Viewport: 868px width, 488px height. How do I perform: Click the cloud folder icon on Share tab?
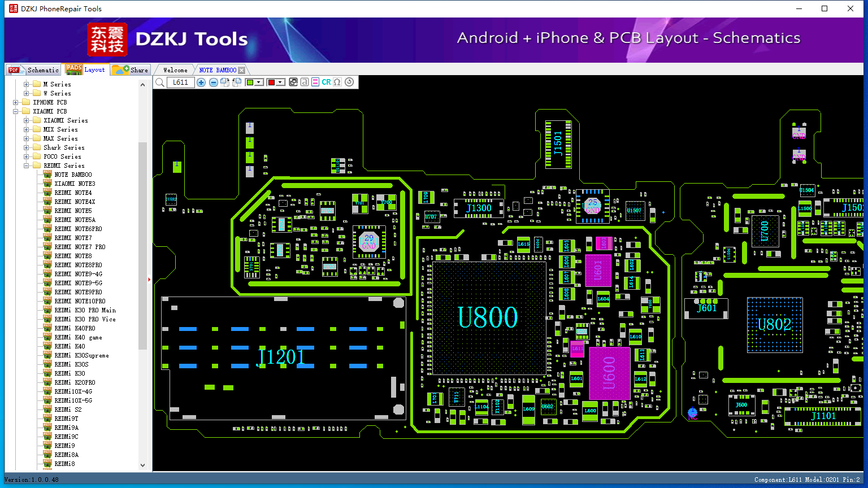[x=120, y=69]
